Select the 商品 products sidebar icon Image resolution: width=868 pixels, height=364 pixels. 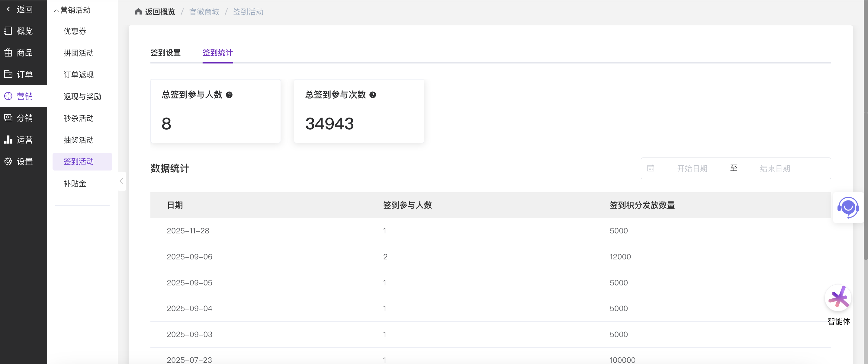point(8,53)
